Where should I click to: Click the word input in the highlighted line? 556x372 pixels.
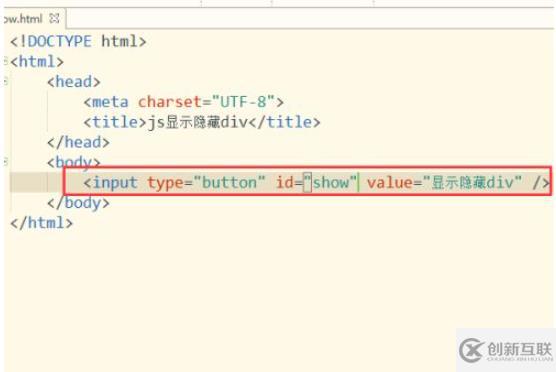click(x=115, y=183)
